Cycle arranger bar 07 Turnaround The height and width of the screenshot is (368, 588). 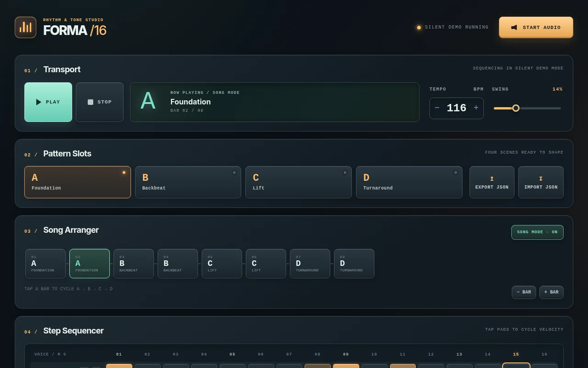click(x=310, y=264)
